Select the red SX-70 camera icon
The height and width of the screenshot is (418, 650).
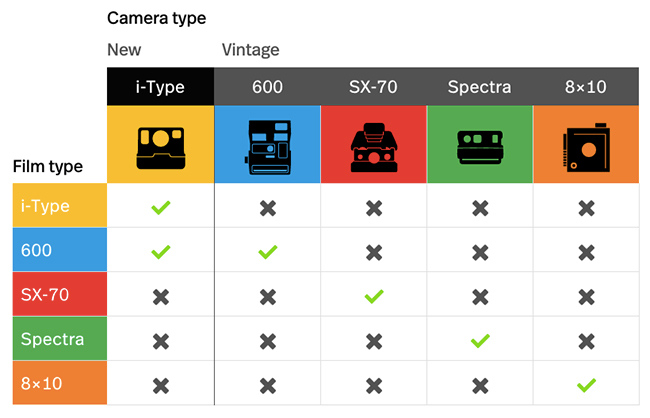click(373, 146)
